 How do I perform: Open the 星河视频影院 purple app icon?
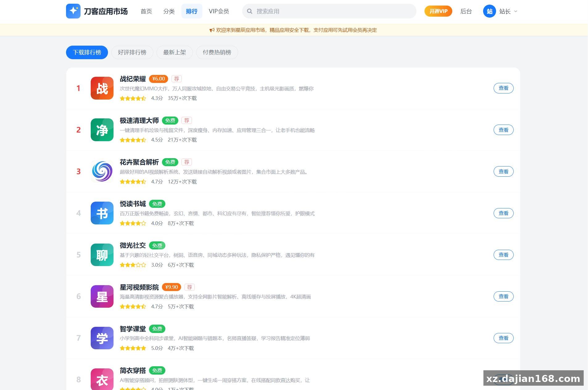102,296
